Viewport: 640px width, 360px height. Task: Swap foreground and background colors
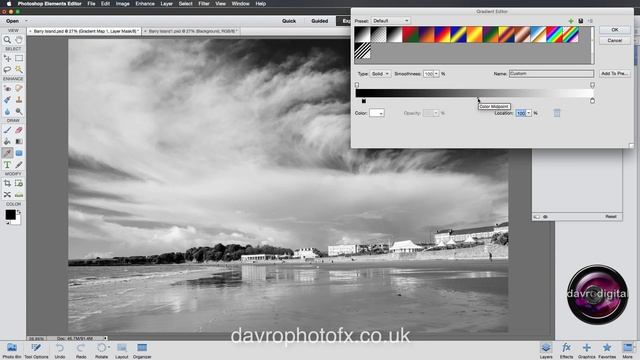click(x=19, y=212)
